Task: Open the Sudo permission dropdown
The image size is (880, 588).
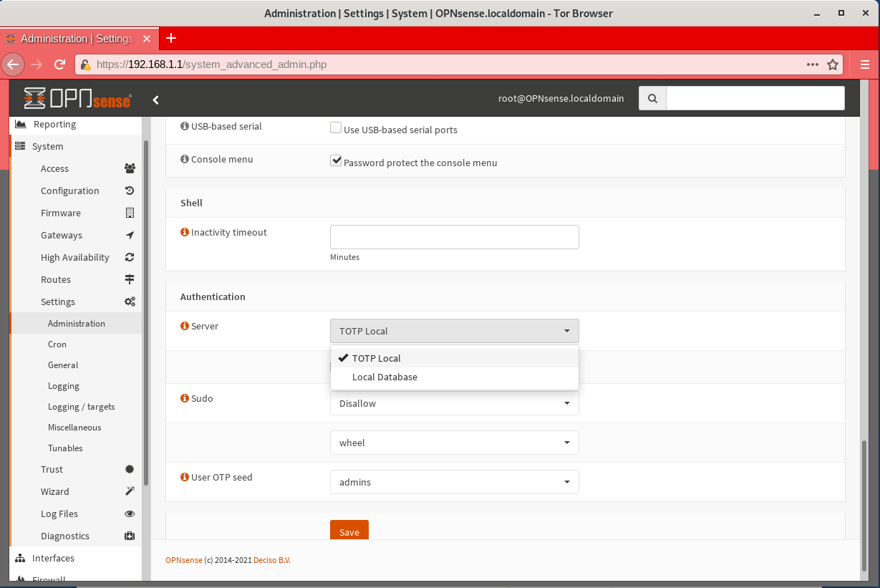Action: (454, 403)
